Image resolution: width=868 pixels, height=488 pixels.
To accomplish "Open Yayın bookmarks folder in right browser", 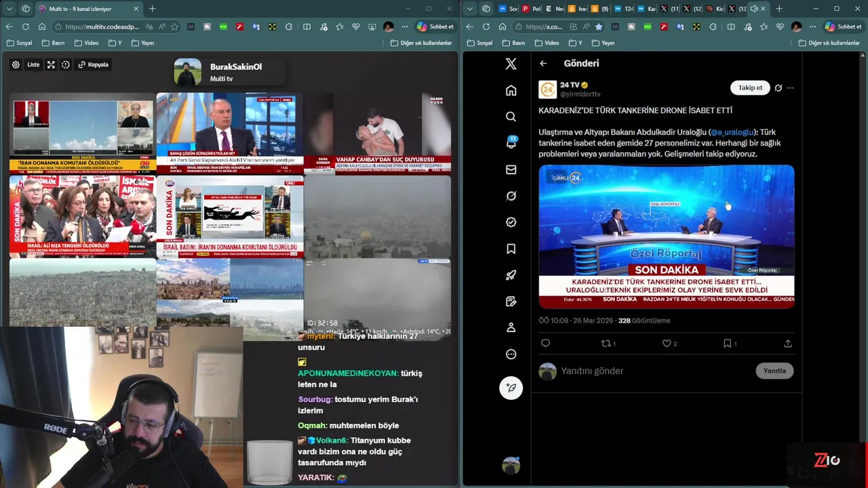I will (x=603, y=43).
